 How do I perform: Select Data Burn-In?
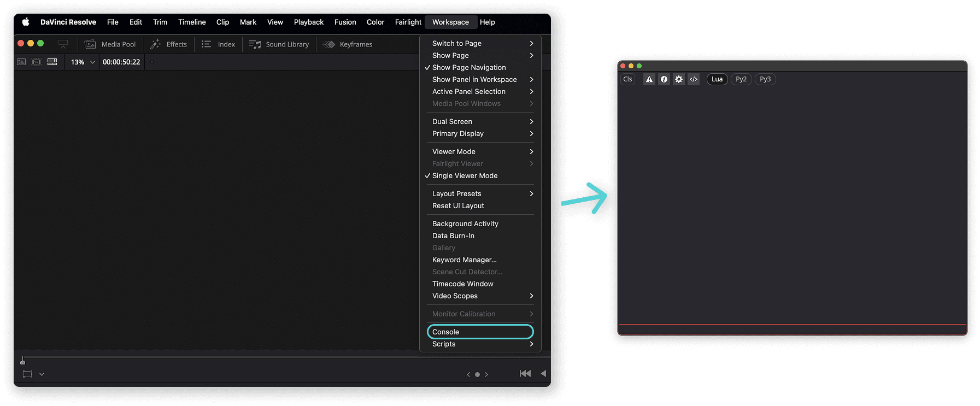coord(480,236)
